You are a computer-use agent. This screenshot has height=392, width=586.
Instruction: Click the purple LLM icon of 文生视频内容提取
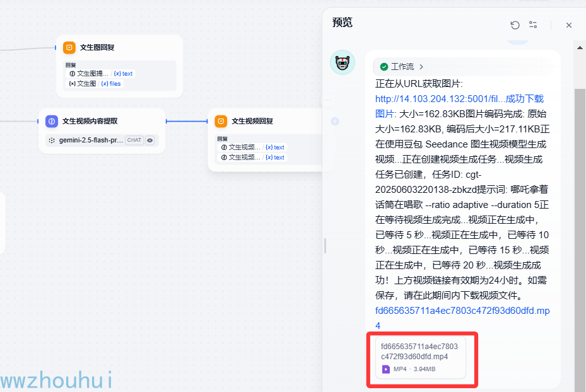pos(52,121)
